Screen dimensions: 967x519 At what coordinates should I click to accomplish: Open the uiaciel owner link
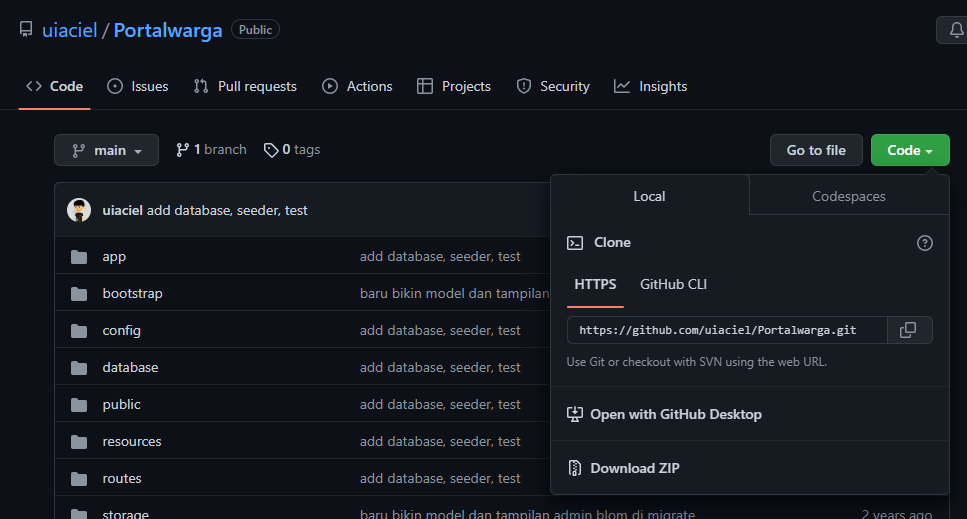70,30
